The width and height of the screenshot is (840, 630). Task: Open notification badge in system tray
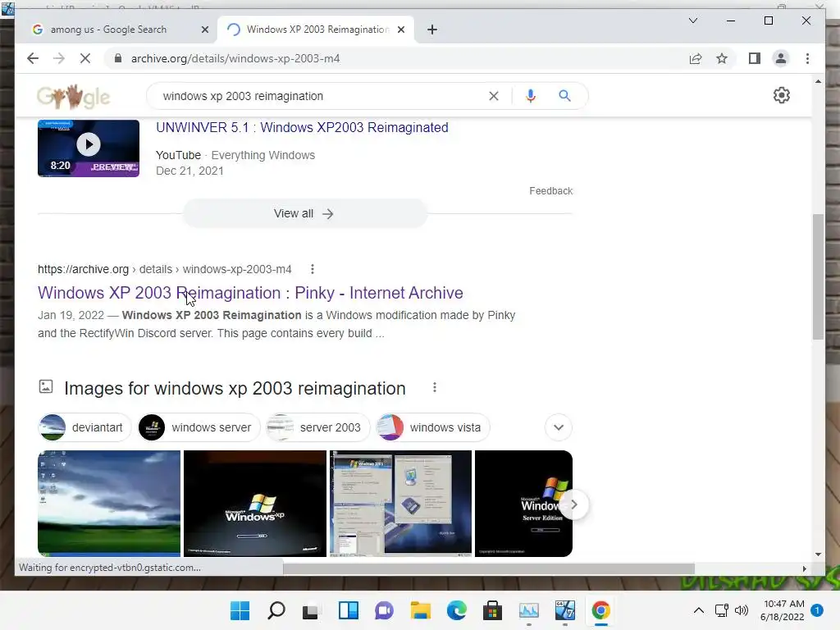pos(817,610)
